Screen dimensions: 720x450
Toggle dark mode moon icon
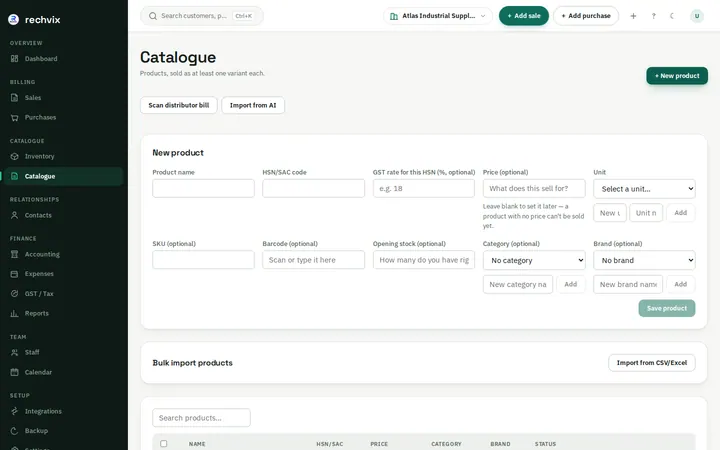[x=672, y=16]
